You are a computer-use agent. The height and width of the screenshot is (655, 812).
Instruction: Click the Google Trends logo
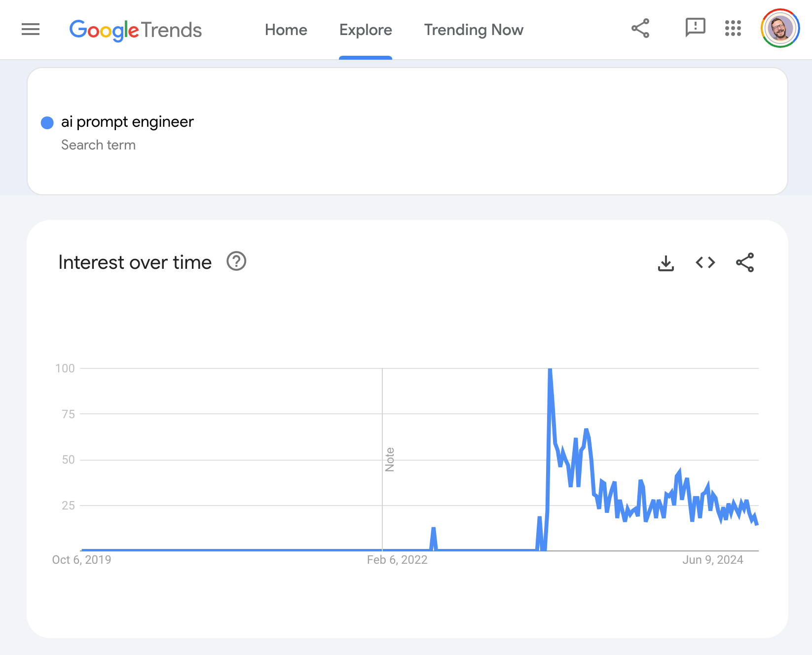click(136, 30)
